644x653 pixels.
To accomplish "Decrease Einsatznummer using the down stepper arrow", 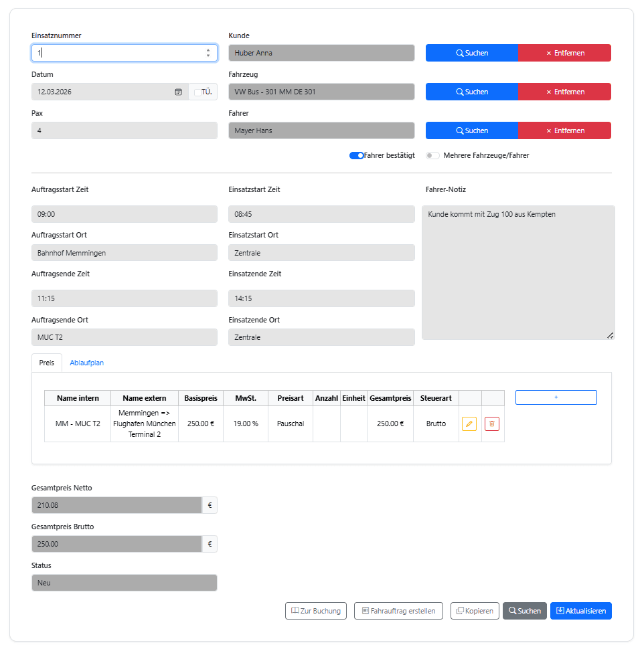I will click(x=208, y=56).
